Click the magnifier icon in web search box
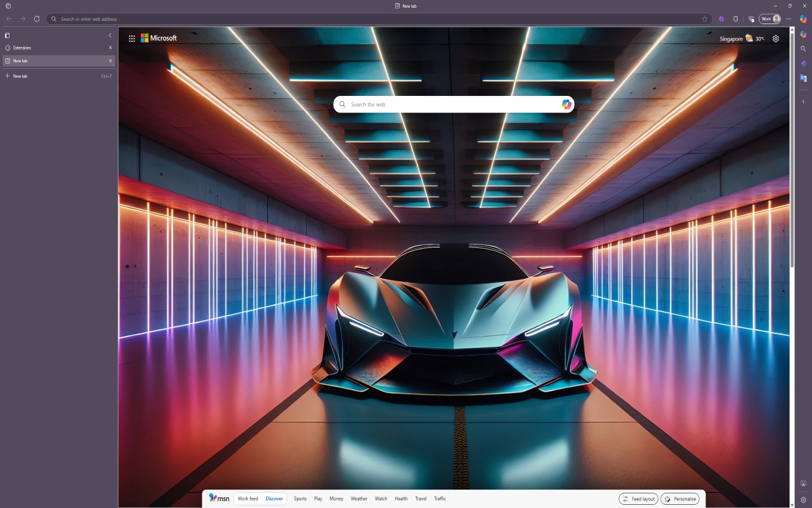The width and height of the screenshot is (812, 508). tap(343, 104)
